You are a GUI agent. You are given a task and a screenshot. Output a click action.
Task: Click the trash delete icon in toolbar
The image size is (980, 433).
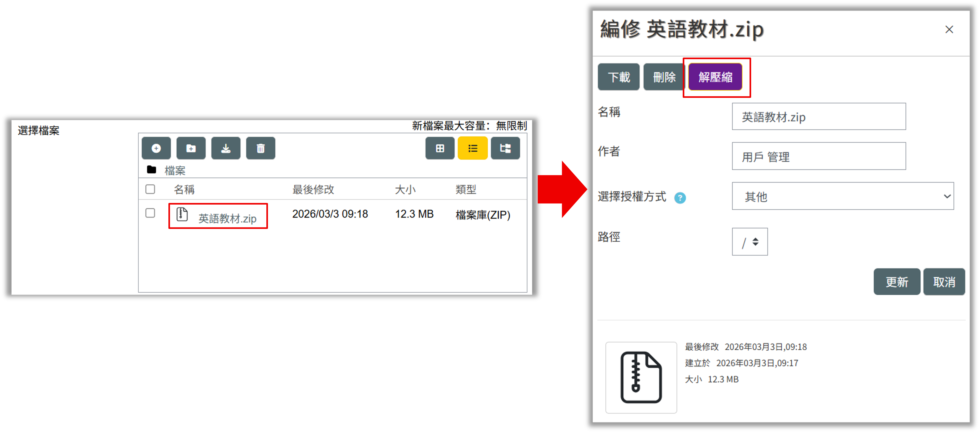click(261, 148)
